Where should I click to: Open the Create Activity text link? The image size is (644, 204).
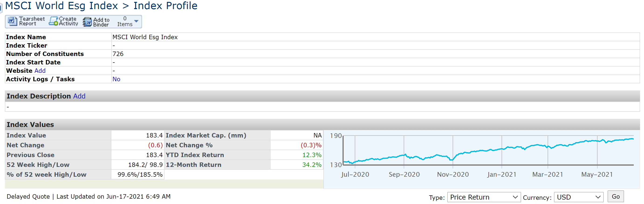pos(68,21)
